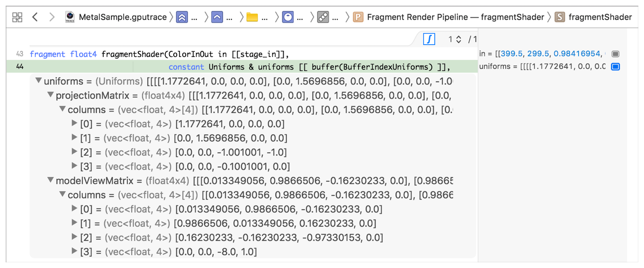Change the 1 of 1 stepper value

coord(458,39)
